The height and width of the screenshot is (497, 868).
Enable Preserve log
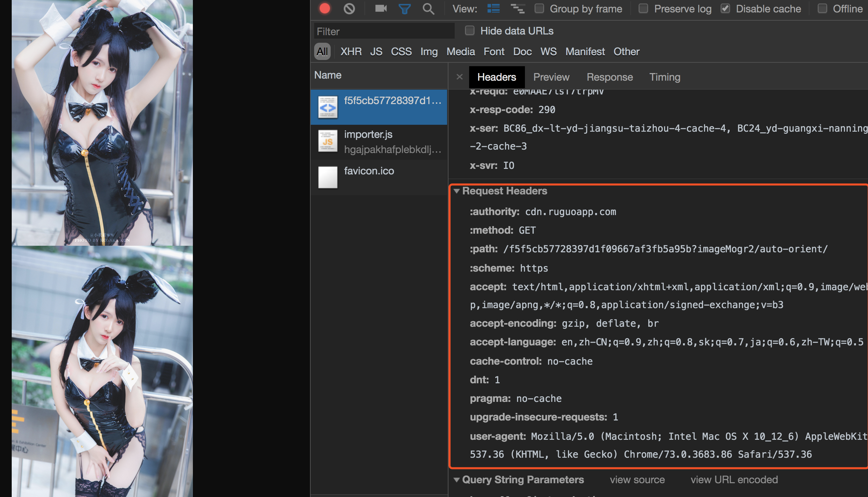pos(643,9)
